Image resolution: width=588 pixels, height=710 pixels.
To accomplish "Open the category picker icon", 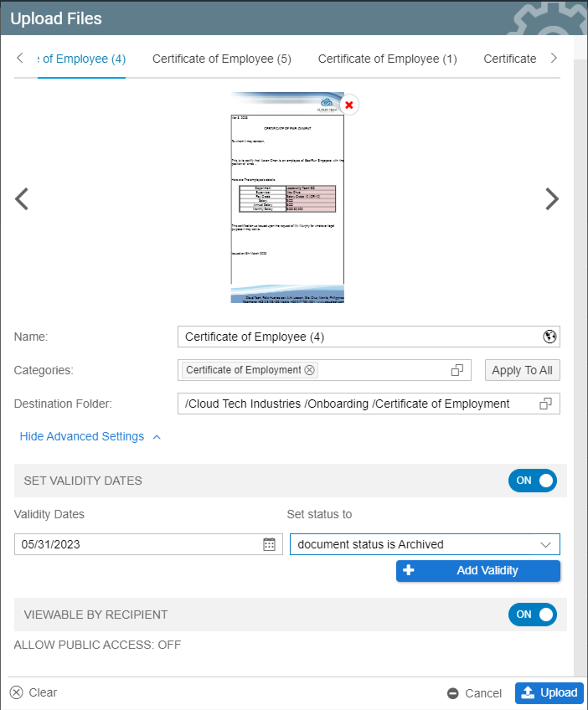I will pyautogui.click(x=457, y=370).
